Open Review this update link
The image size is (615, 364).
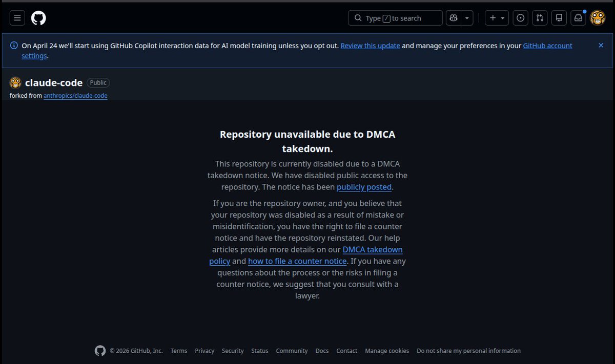[x=370, y=46]
